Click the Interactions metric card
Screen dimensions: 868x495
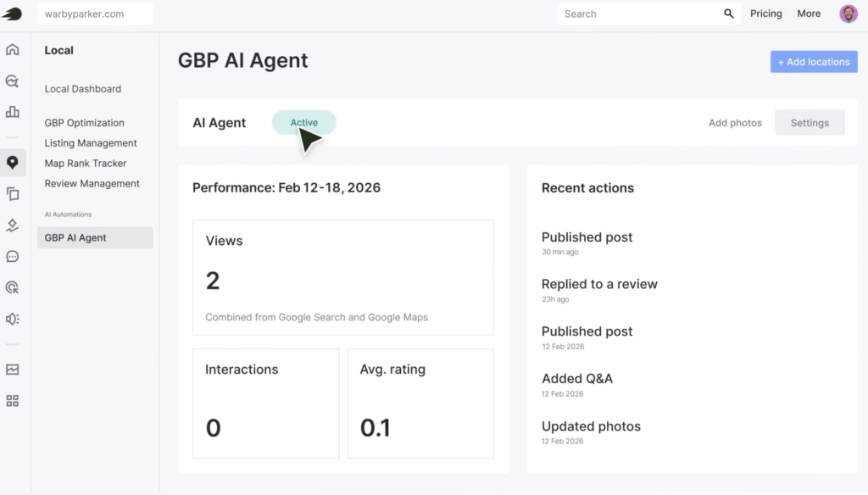click(x=265, y=403)
